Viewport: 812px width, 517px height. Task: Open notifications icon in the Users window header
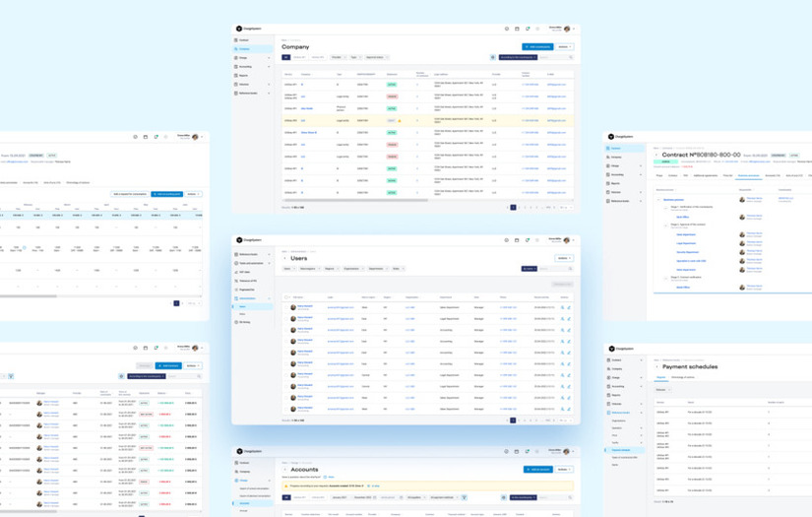coord(528,240)
